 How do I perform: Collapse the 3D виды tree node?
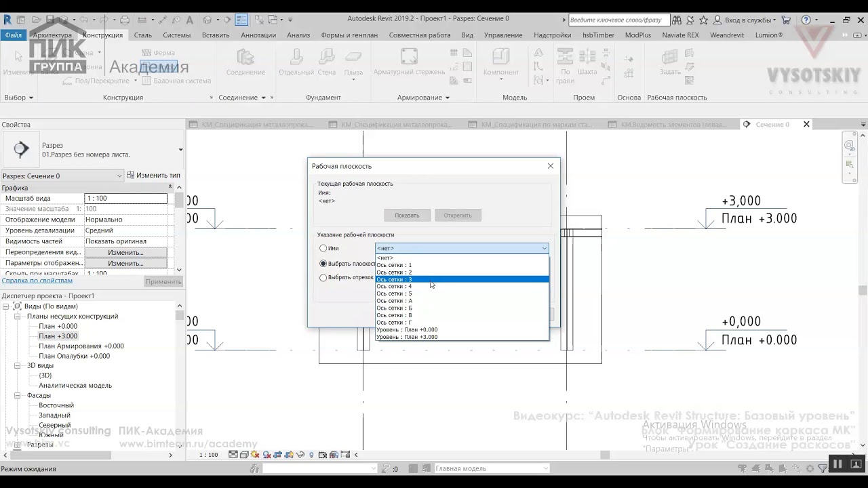(18, 365)
